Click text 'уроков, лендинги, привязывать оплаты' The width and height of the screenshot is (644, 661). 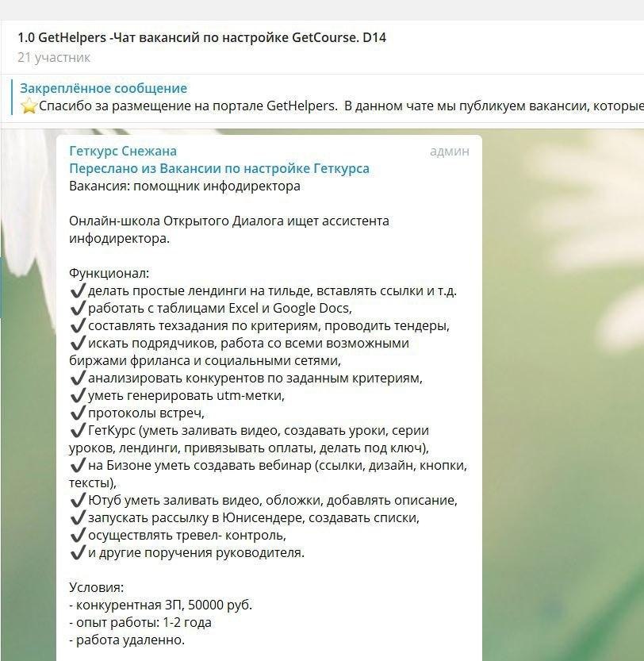[192, 448]
